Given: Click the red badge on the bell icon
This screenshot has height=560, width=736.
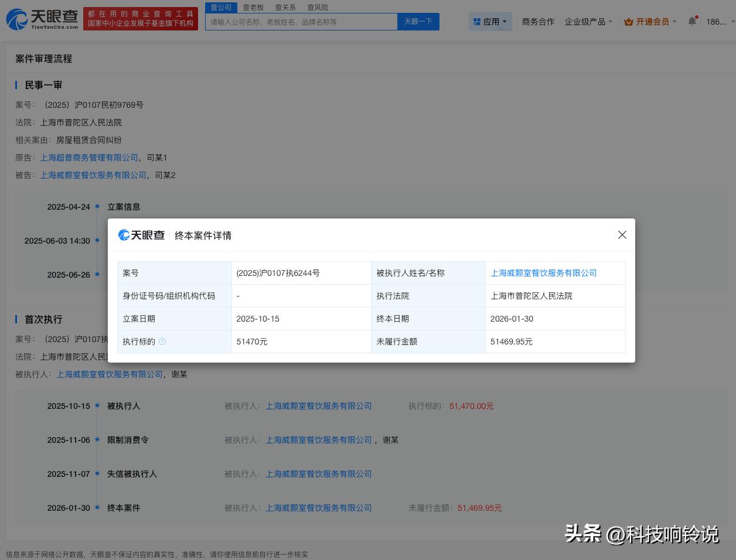Looking at the screenshot, I should [697, 16].
